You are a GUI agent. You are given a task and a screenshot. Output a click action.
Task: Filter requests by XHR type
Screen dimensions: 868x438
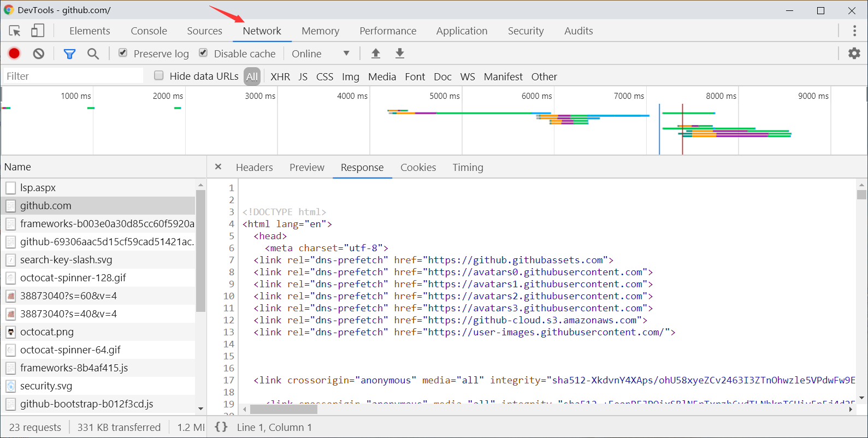tap(280, 76)
